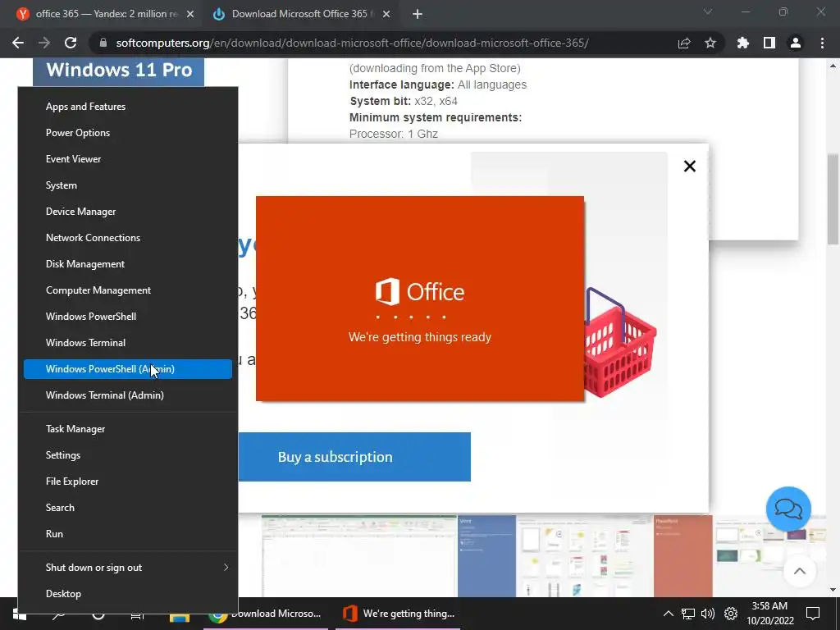Go back to the previous page

[x=18, y=43]
